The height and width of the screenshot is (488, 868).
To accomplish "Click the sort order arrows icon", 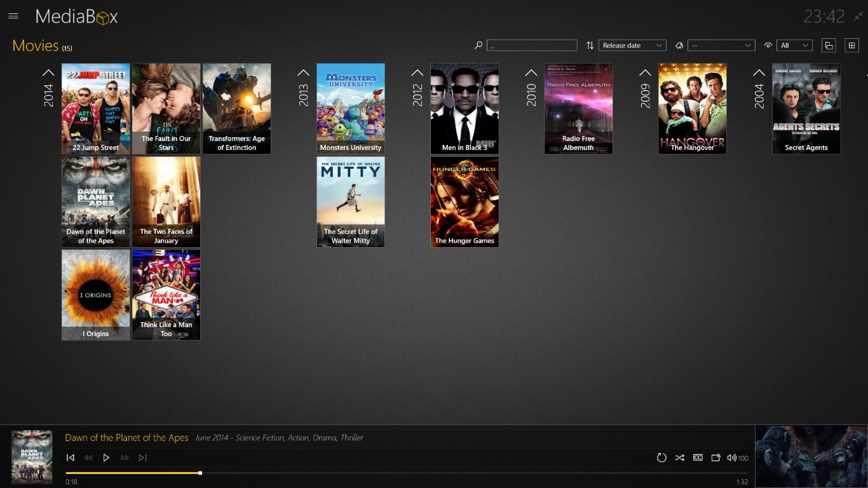I will pyautogui.click(x=590, y=45).
